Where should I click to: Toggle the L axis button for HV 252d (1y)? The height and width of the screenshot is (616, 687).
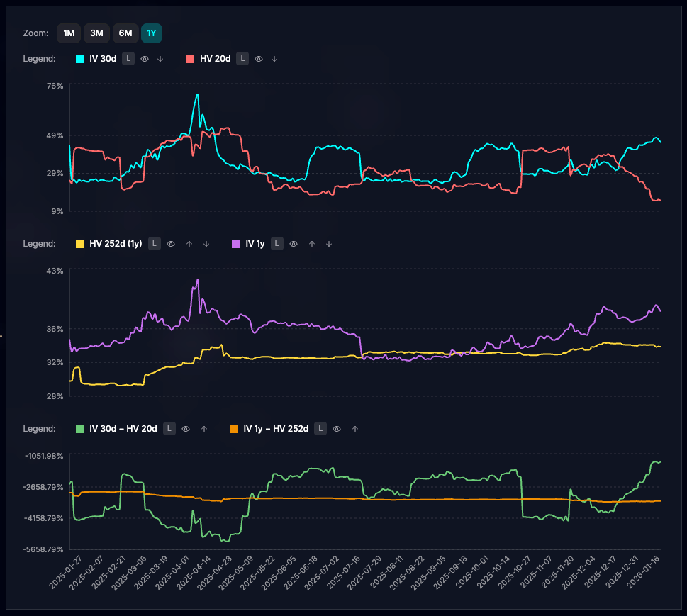[155, 244]
